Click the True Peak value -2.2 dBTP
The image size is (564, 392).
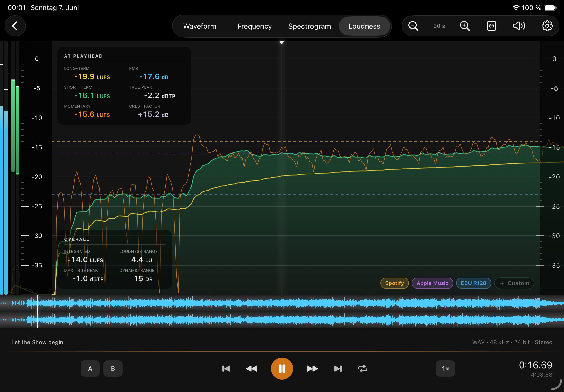point(160,96)
